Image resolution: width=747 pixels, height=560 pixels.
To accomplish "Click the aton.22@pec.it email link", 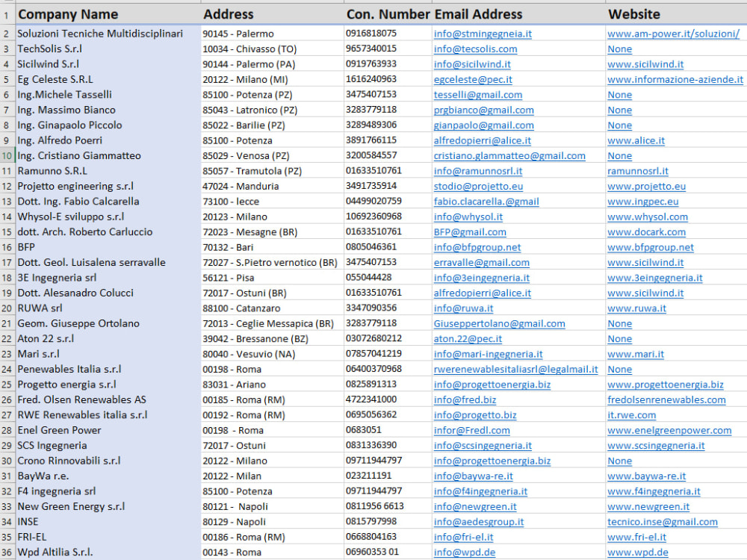I will click(468, 338).
